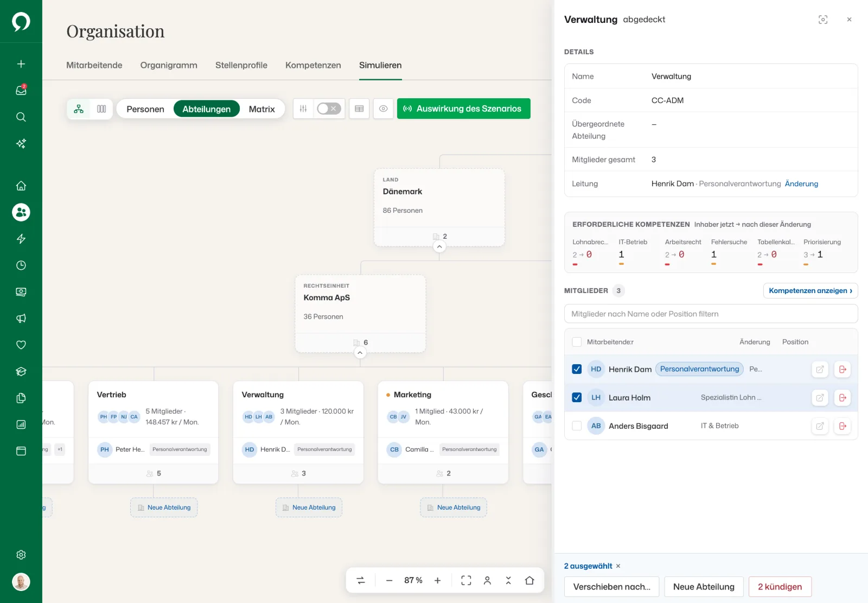Open the filter sliders icon
This screenshot has height=603, width=868.
[303, 109]
